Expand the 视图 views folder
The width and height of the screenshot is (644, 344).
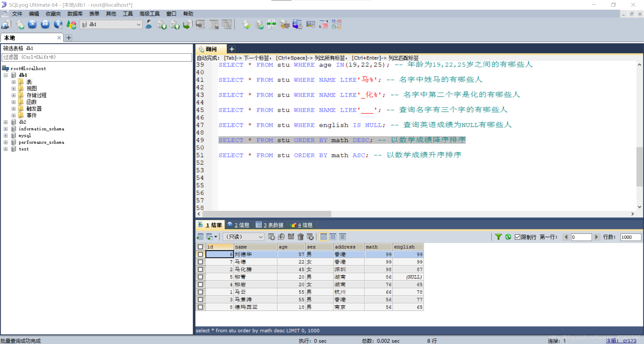pyautogui.click(x=13, y=88)
